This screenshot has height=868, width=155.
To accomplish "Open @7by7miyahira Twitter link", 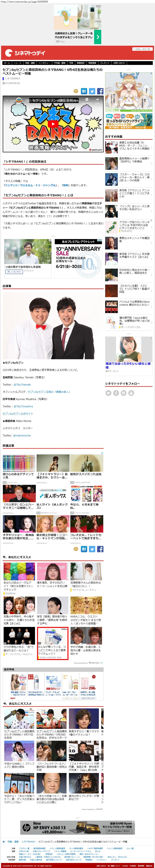I will (x=23, y=406).
